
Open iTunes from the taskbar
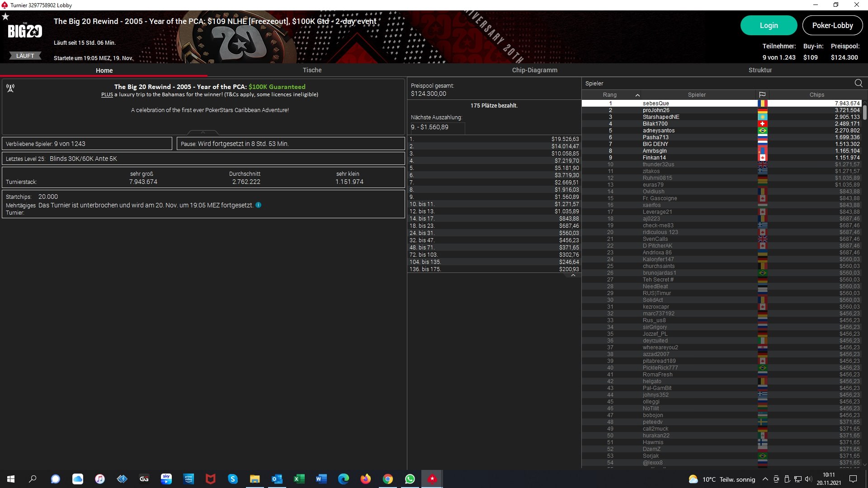100,479
